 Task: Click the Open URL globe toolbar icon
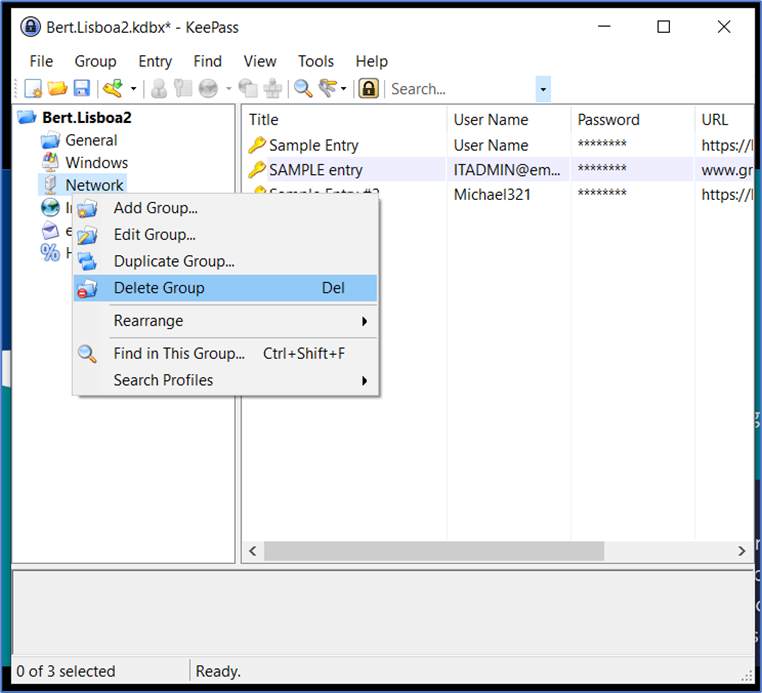point(208,89)
